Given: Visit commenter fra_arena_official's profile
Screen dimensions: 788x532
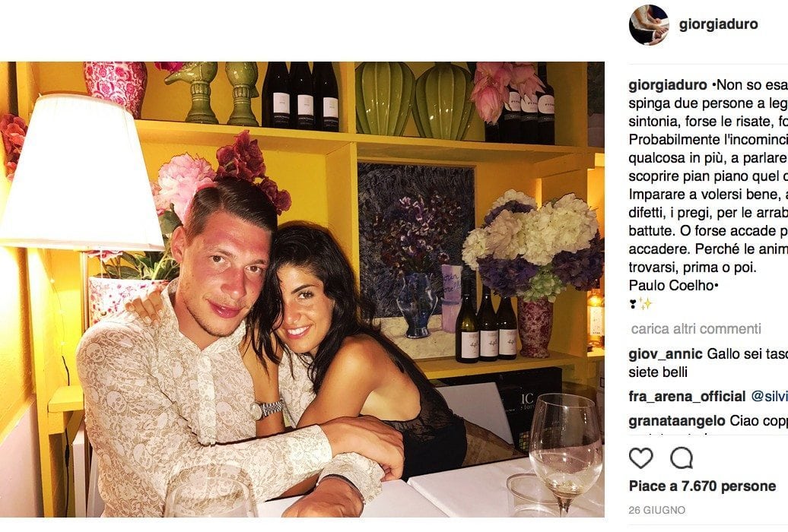Looking at the screenshot, I should pyautogui.click(x=687, y=397).
